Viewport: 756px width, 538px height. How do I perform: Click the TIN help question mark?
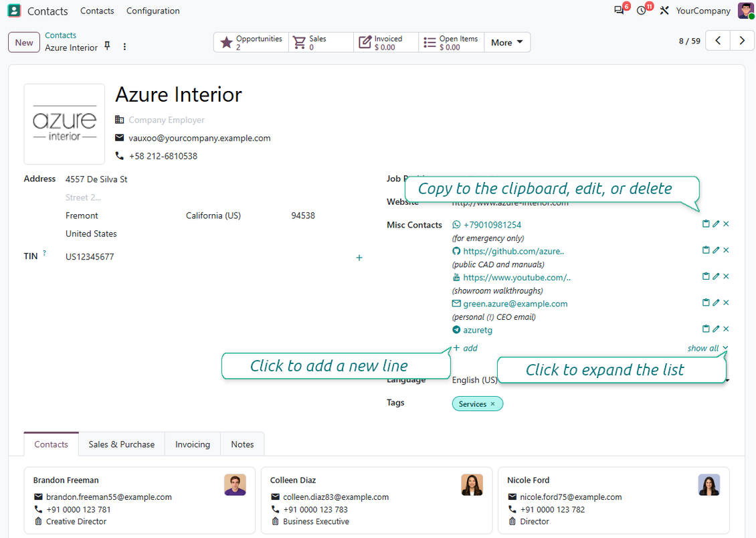[x=44, y=253]
